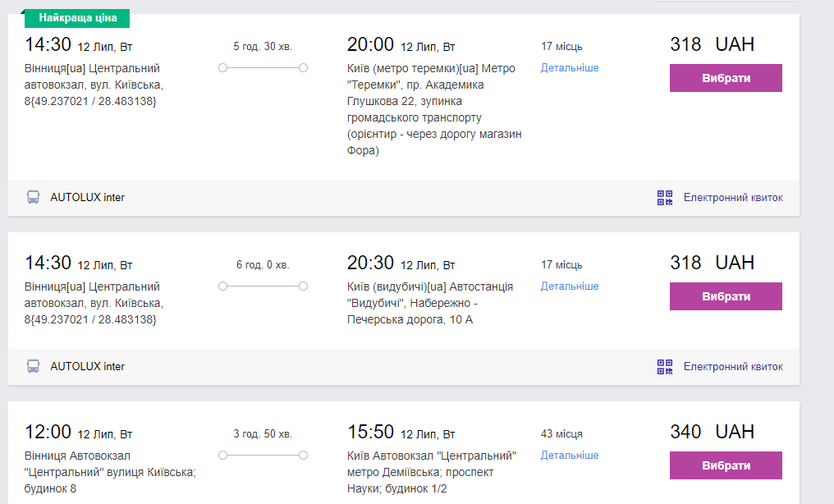Click route duration line of 6 год. 0 хв. trip
This screenshot has height=504, width=834.
pos(263,286)
